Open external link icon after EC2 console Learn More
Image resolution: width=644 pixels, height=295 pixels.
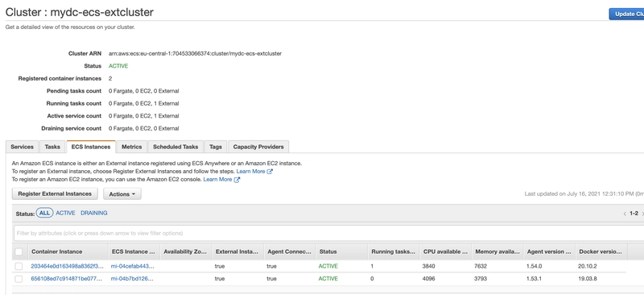[x=237, y=180]
